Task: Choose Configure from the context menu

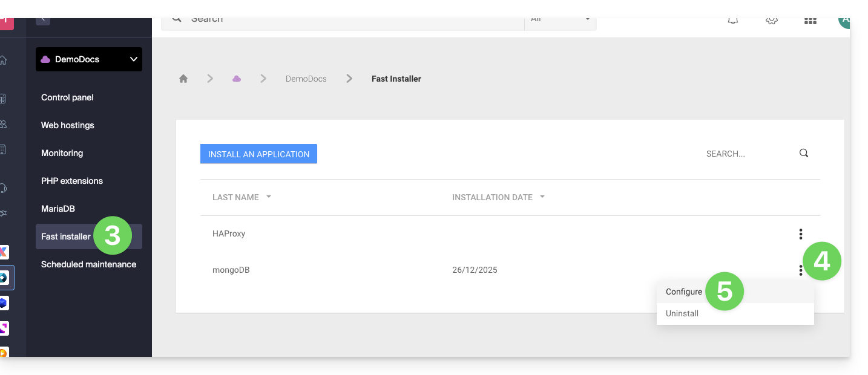Action: [684, 292]
